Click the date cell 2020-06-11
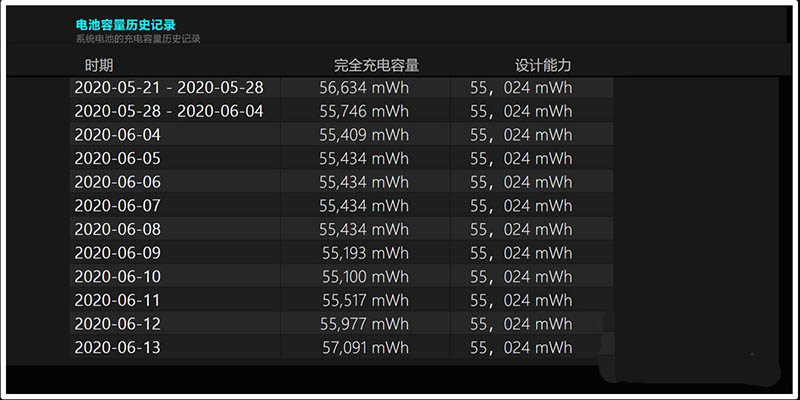This screenshot has height=400, width=800. pyautogui.click(x=117, y=300)
